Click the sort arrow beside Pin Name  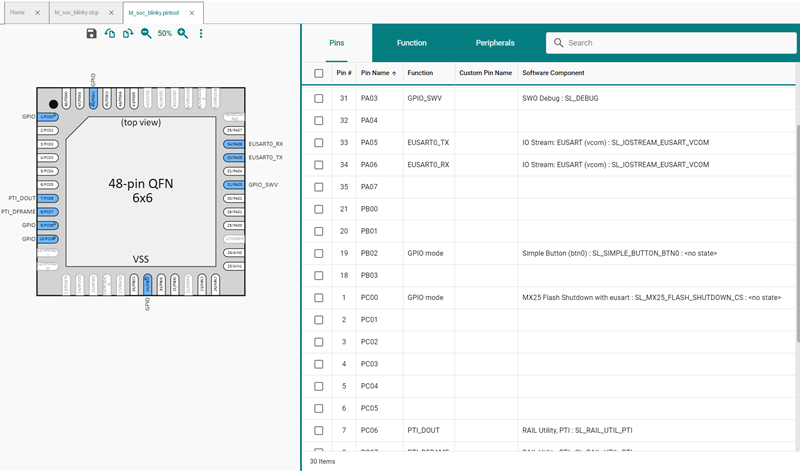pyautogui.click(x=393, y=73)
